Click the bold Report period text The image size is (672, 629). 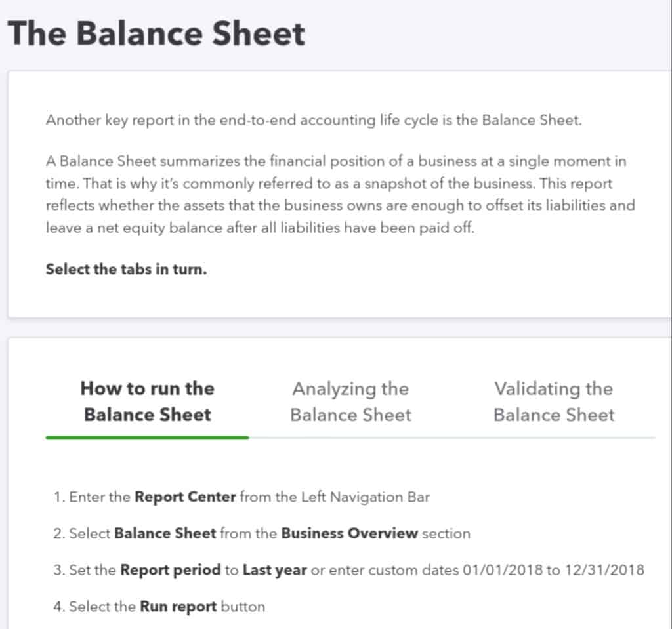point(171,571)
